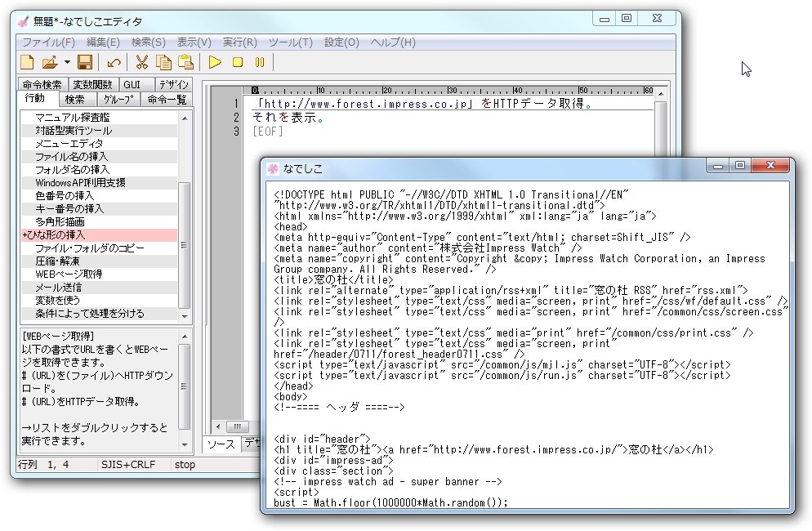Click the Open folder toolbar icon
Screen dimensions: 812x531
click(x=50, y=63)
